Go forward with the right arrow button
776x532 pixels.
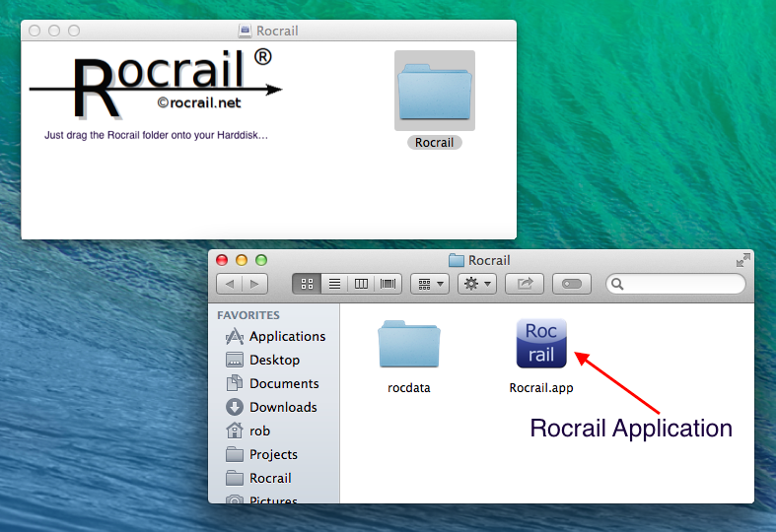[x=254, y=284]
